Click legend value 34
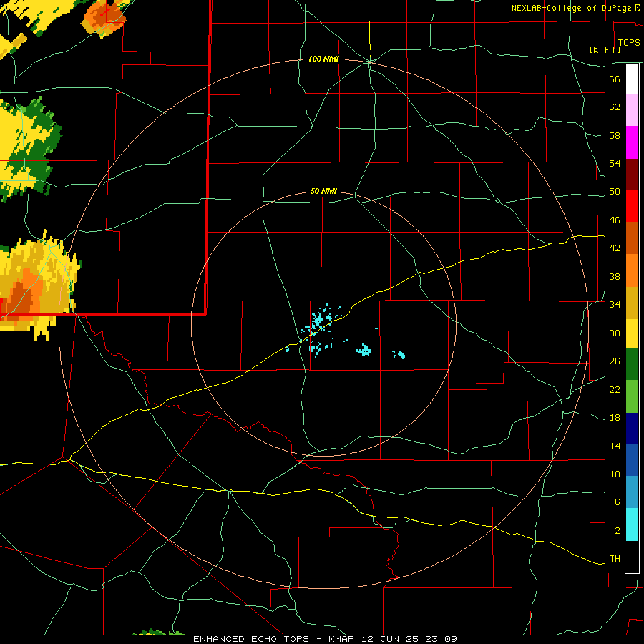The height and width of the screenshot is (644, 644). click(615, 305)
